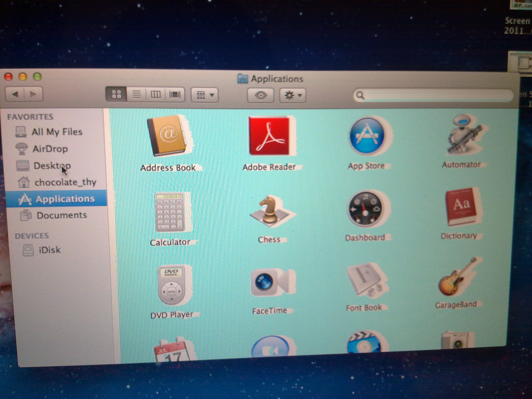Click the GarageBand label text

click(456, 305)
